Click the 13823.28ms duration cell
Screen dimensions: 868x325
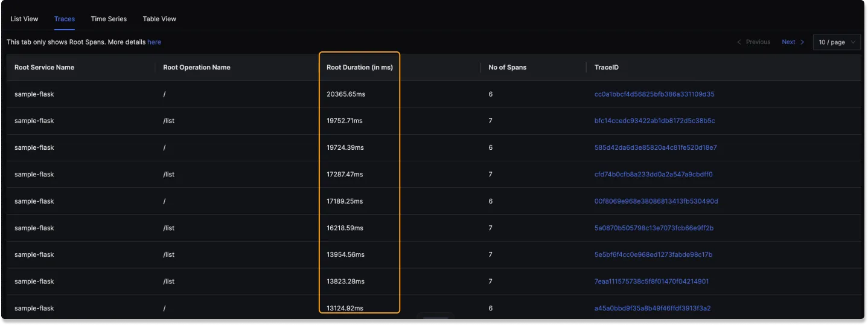(345, 282)
